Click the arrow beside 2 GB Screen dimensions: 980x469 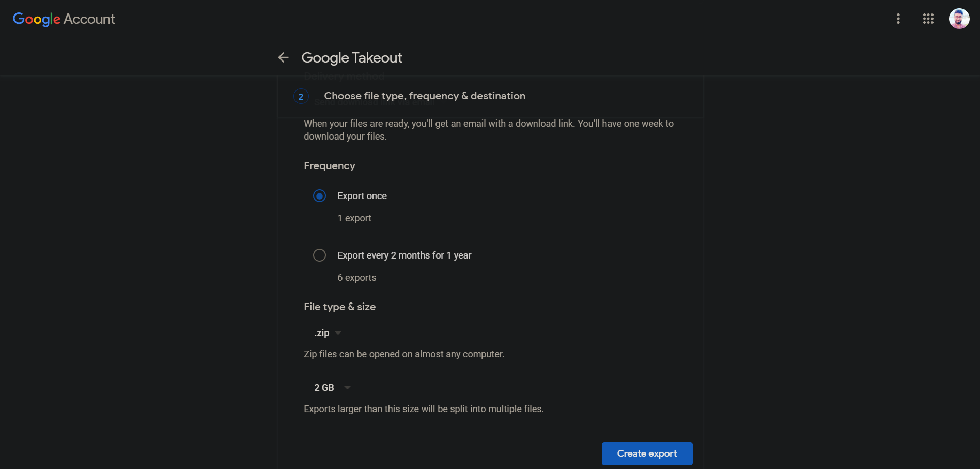348,388
